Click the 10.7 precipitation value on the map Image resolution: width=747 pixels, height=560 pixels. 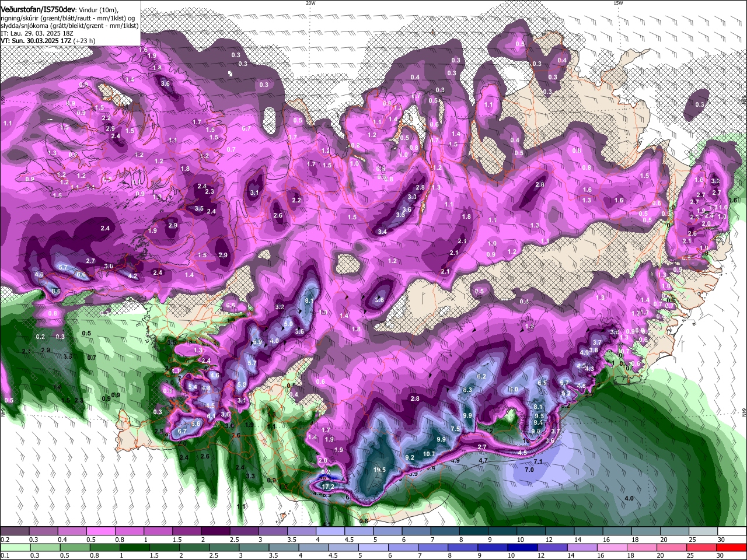pyautogui.click(x=429, y=454)
